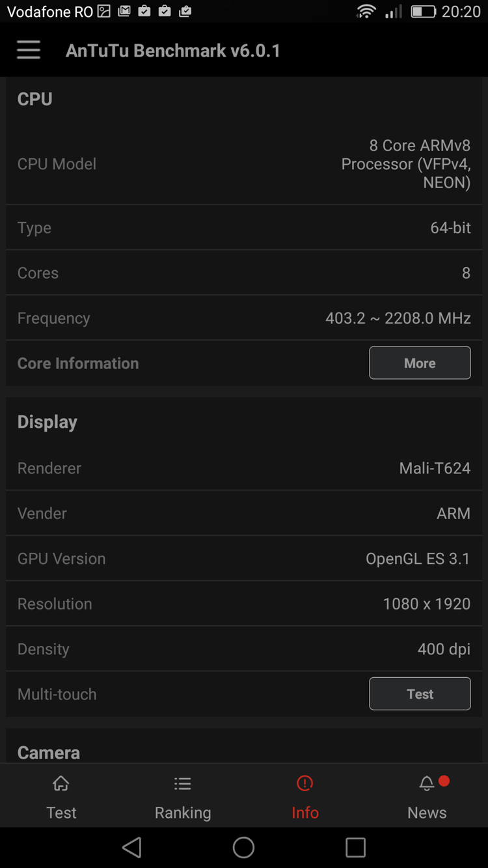The image size is (488, 868).
Task: Tap the Camera section header
Action: 49,752
